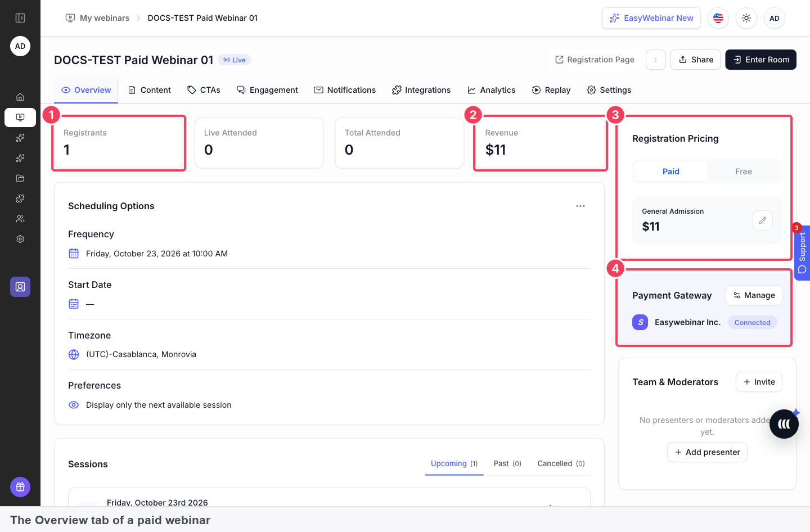This screenshot has width=810, height=532.
Task: Open the puzzle-piece icon in the sidebar
Action: pos(20,199)
